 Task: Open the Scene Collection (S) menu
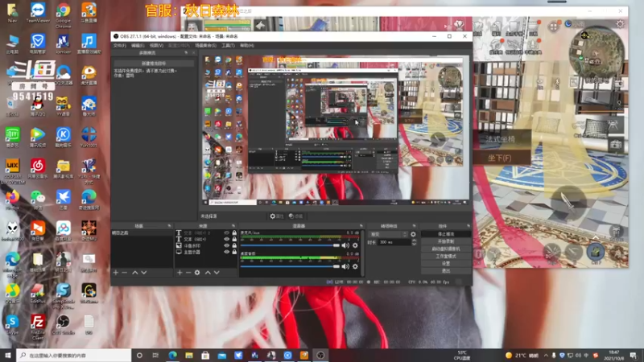[206, 46]
